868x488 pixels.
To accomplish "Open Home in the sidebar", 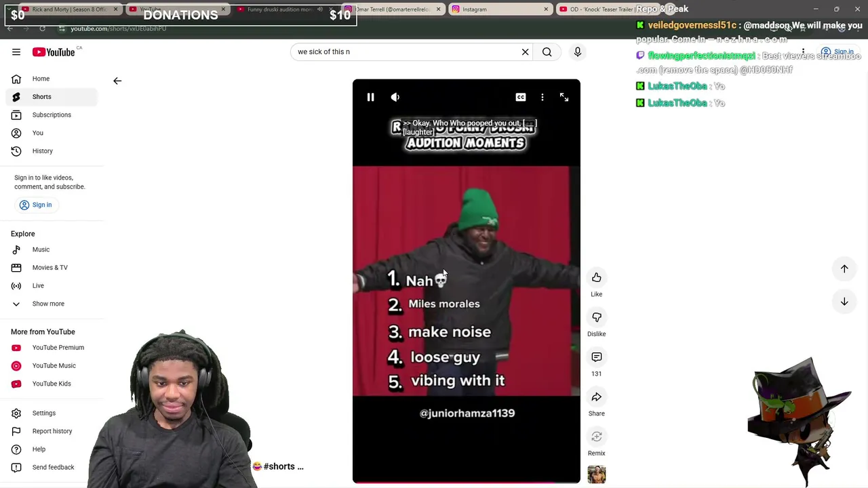I will coord(52,79).
